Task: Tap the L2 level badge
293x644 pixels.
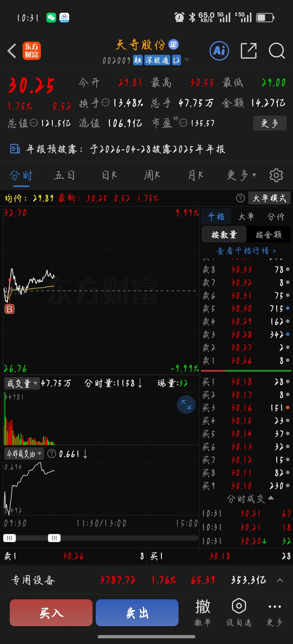Action: pyautogui.click(x=176, y=60)
